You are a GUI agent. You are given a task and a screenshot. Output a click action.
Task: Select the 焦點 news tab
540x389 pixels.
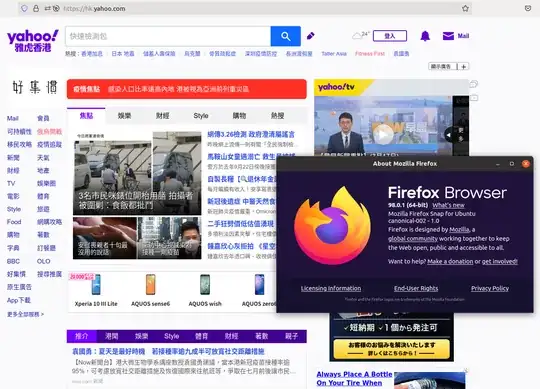pyautogui.click(x=86, y=116)
